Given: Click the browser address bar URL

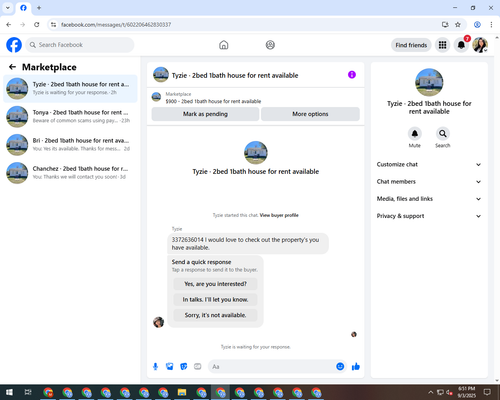Looking at the screenshot, I should coord(116,25).
